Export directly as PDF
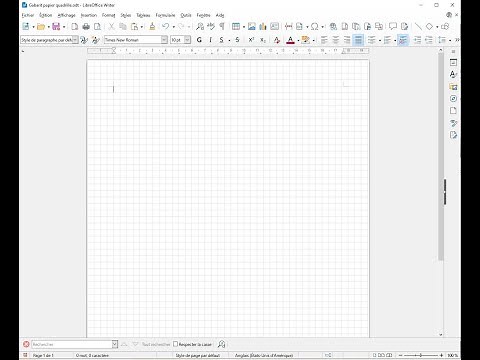 pos(75,26)
